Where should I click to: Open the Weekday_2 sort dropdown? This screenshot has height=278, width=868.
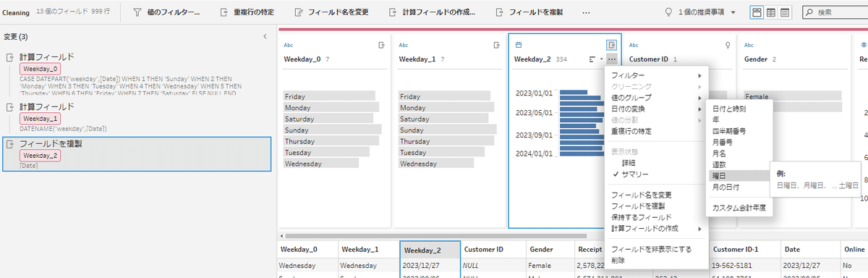tap(594, 59)
